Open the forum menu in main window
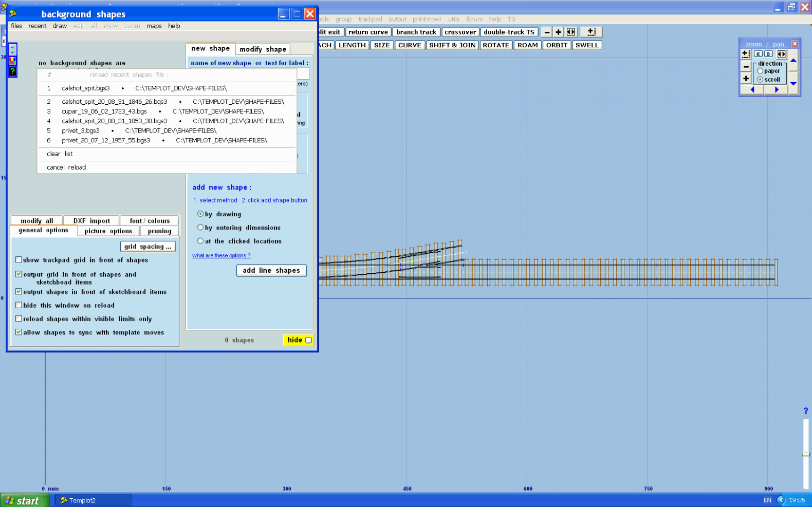This screenshot has width=812, height=507. click(x=474, y=19)
